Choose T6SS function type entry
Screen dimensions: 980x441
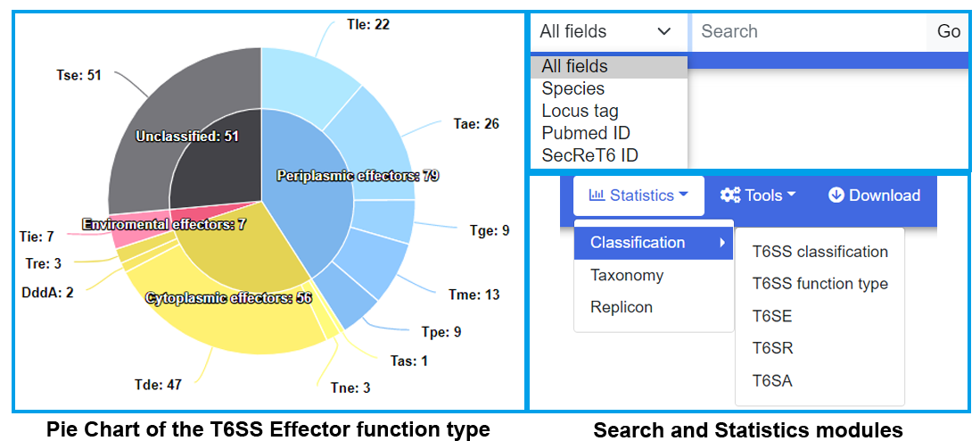pyautogui.click(x=819, y=284)
